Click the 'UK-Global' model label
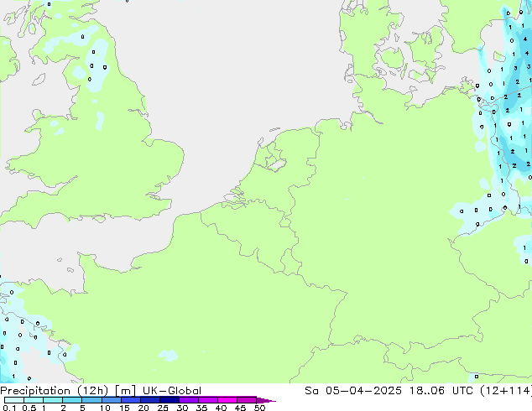 pyautogui.click(x=172, y=391)
